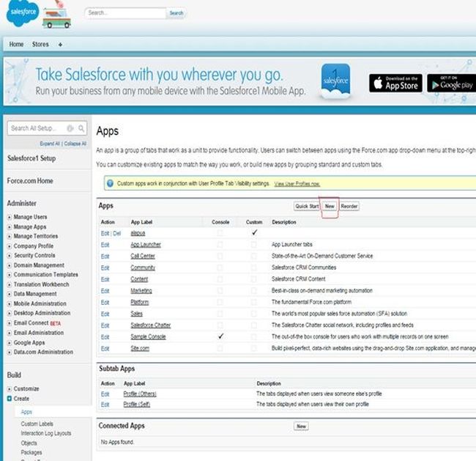This screenshot has width=476, height=461.
Task: Open Google Apps in sidebar
Action: (x=29, y=342)
